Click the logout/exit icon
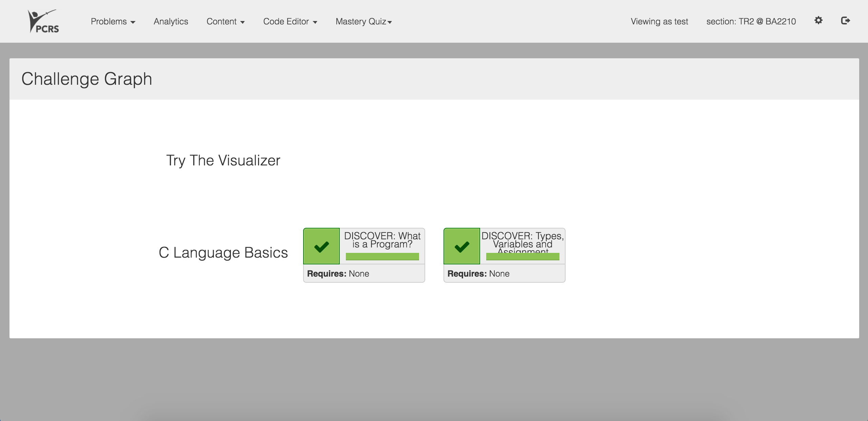This screenshot has height=421, width=868. [x=846, y=21]
